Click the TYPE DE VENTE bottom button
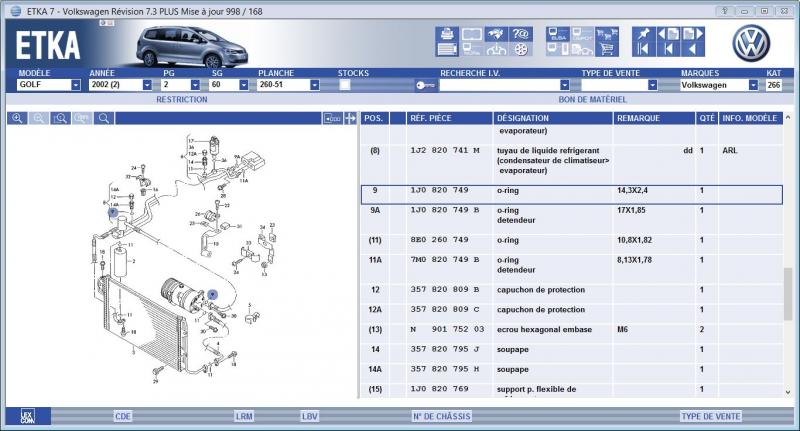 click(x=711, y=416)
